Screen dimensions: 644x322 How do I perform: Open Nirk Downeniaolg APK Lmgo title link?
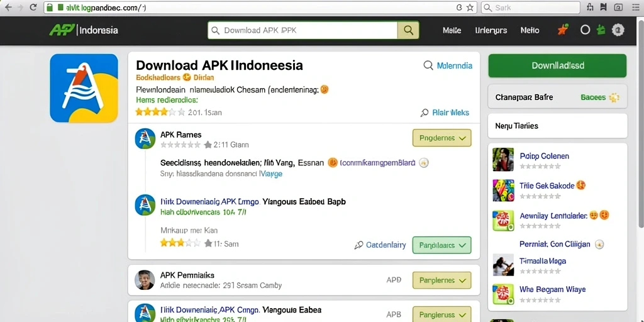tap(210, 202)
